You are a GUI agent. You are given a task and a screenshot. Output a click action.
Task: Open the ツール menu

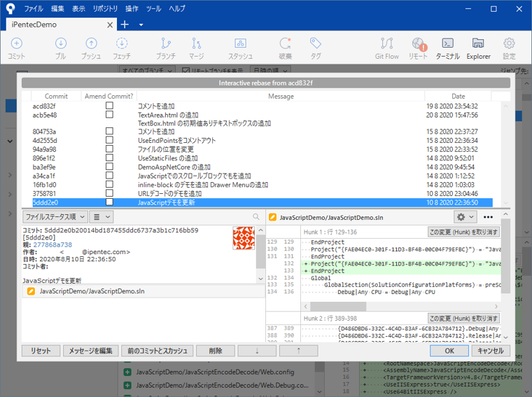[x=154, y=9]
